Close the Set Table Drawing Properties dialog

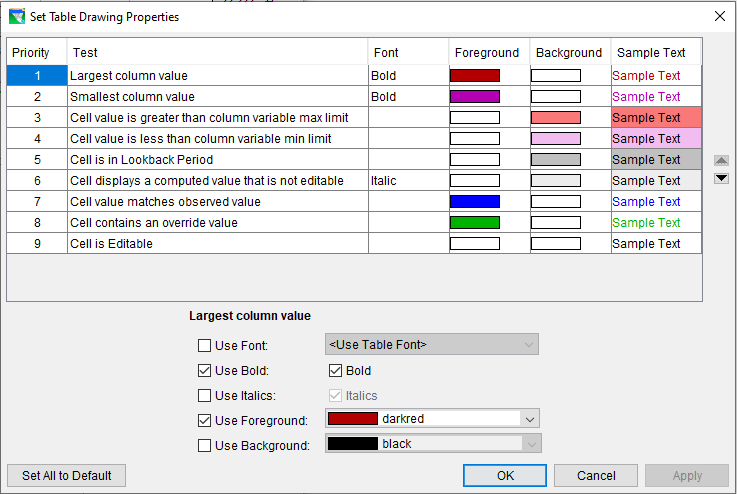tap(720, 16)
